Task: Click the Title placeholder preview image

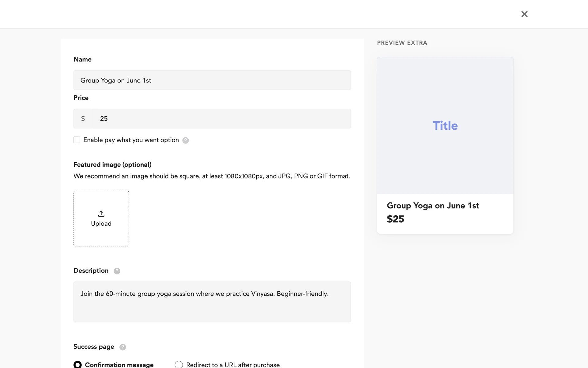Action: 445,126
